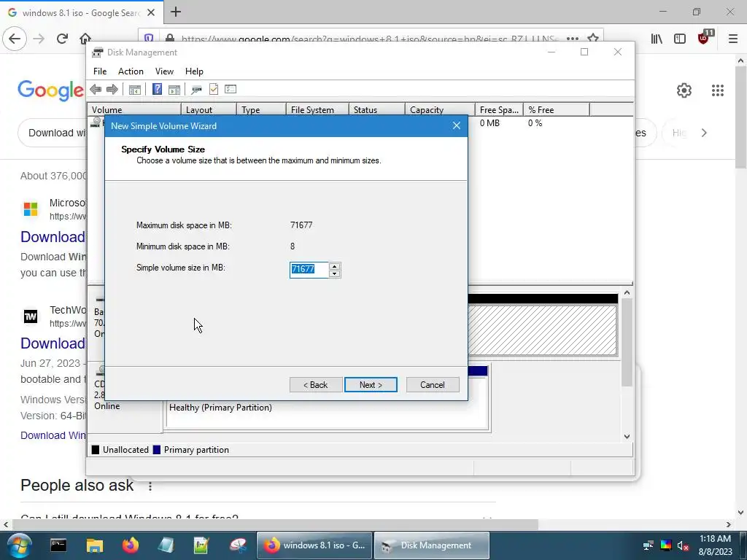This screenshot has height=560, width=747.
Task: Click the disk pane scroll-down arrow
Action: pos(627,436)
